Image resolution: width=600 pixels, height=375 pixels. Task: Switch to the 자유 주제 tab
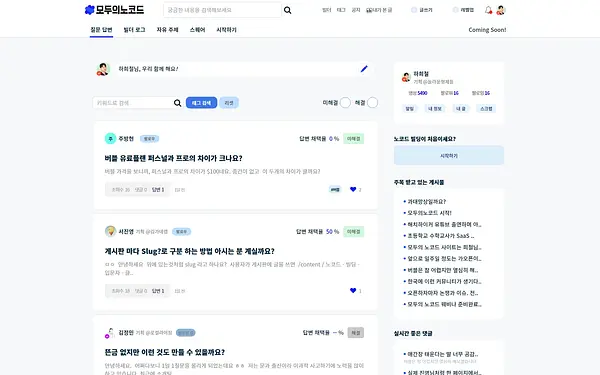(x=167, y=30)
